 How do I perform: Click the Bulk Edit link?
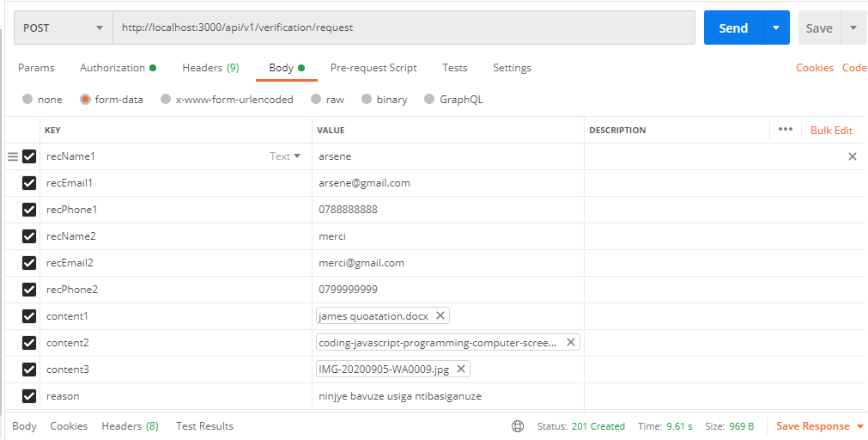[831, 131]
